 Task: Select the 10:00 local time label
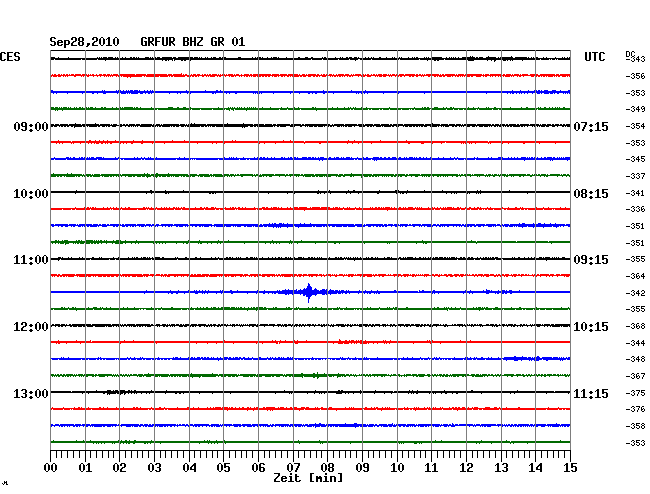(x=31, y=194)
